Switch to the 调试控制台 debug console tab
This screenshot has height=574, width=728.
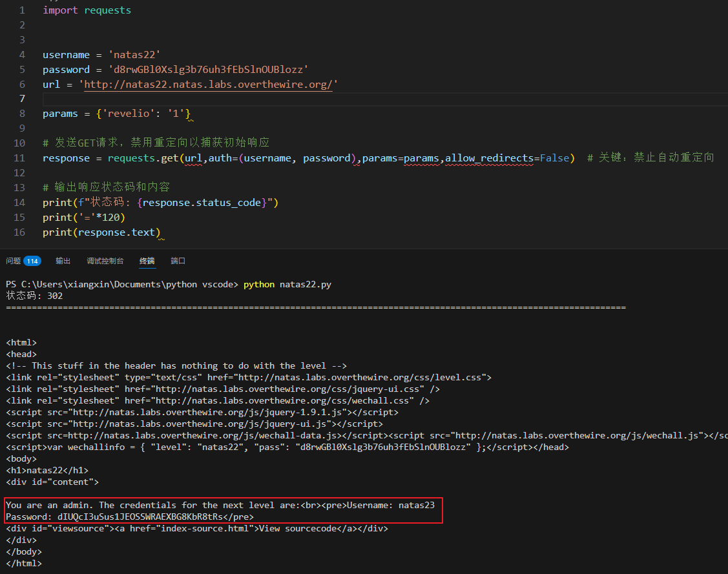(x=105, y=261)
